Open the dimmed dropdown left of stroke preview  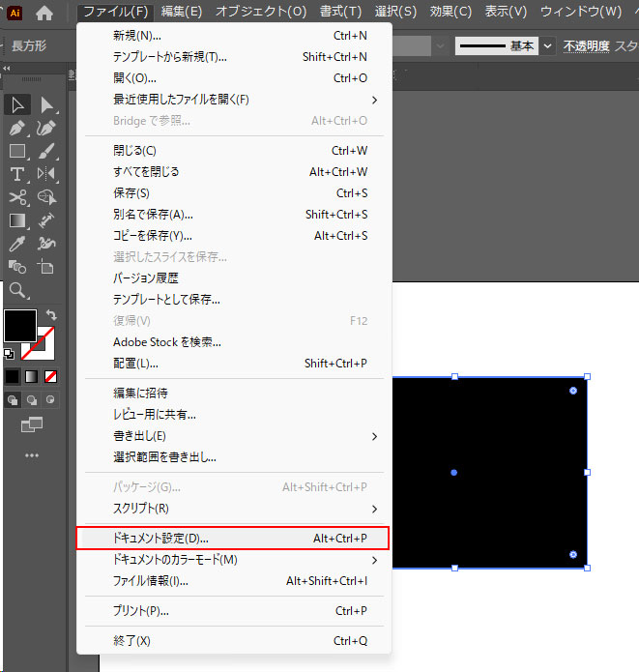441,45
